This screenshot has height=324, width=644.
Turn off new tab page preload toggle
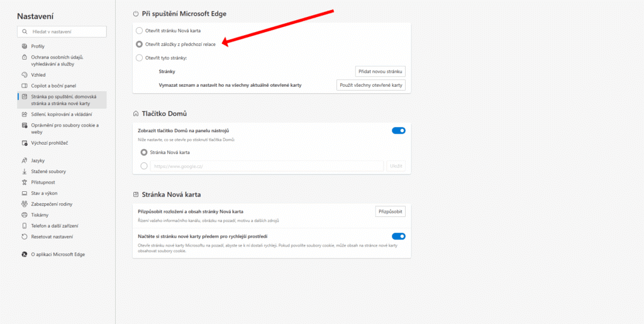398,237
